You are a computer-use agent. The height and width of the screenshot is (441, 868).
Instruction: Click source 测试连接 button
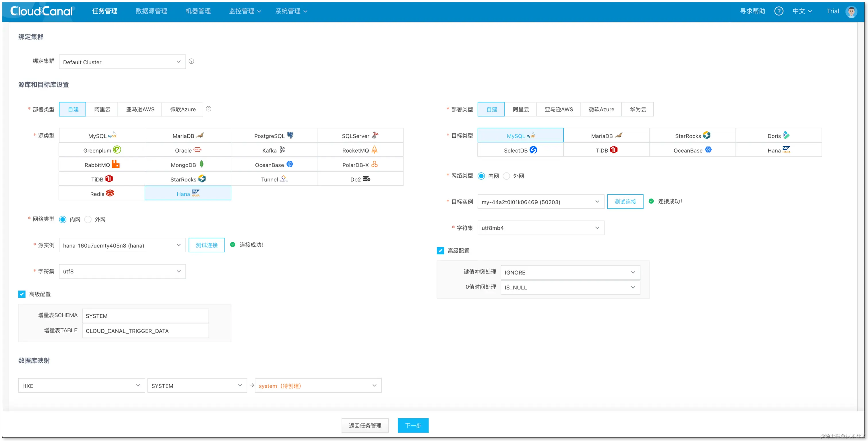207,245
